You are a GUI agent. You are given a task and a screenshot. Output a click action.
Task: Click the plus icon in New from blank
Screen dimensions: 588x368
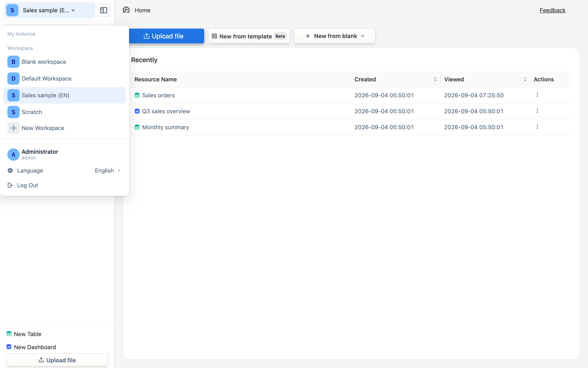tap(308, 36)
